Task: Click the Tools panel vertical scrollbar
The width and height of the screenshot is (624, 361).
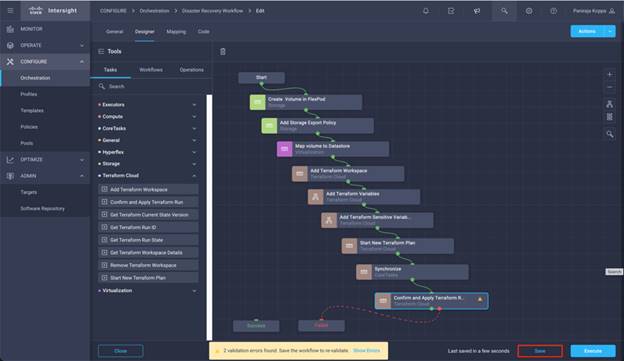Action: click(209, 217)
